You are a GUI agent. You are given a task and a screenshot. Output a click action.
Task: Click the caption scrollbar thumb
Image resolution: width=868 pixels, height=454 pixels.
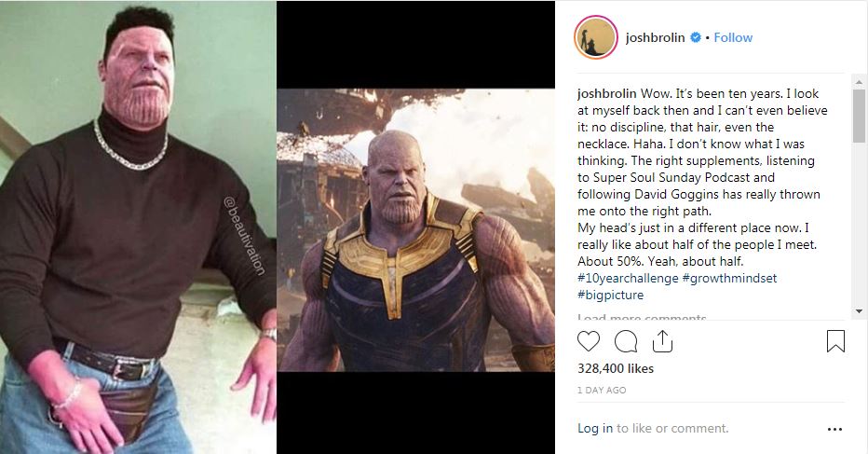point(859,116)
